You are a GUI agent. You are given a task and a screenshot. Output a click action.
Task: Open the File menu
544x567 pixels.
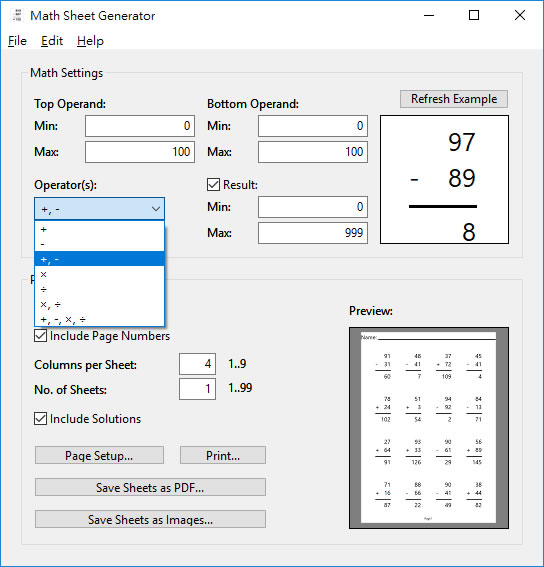[x=17, y=41]
